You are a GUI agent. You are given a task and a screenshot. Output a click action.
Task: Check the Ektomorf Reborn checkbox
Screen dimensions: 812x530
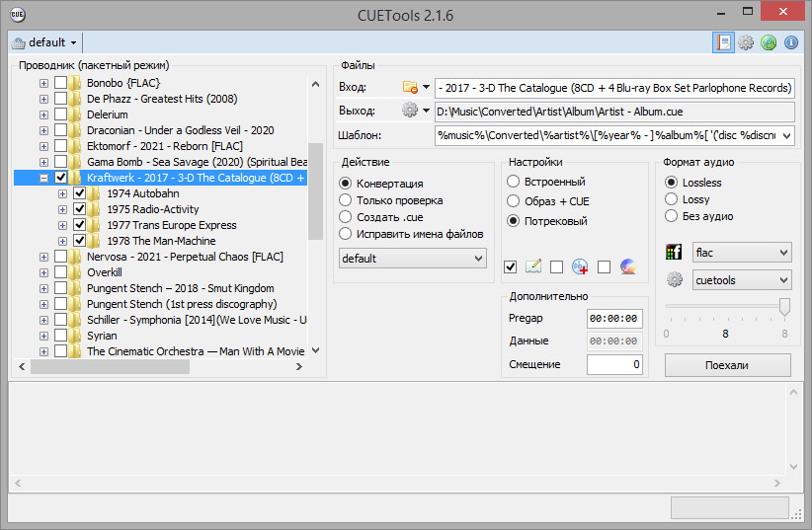tap(60, 146)
